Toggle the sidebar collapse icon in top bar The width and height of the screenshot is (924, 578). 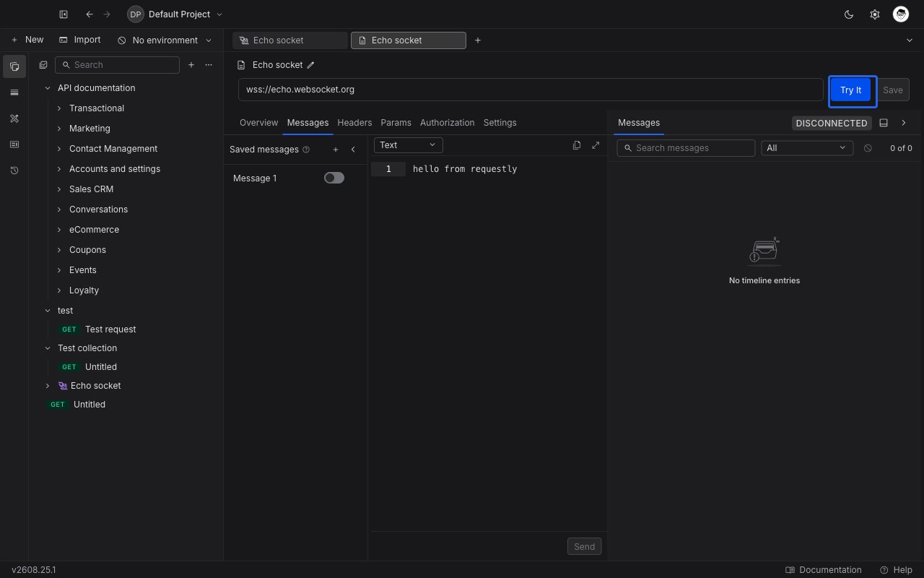click(64, 14)
